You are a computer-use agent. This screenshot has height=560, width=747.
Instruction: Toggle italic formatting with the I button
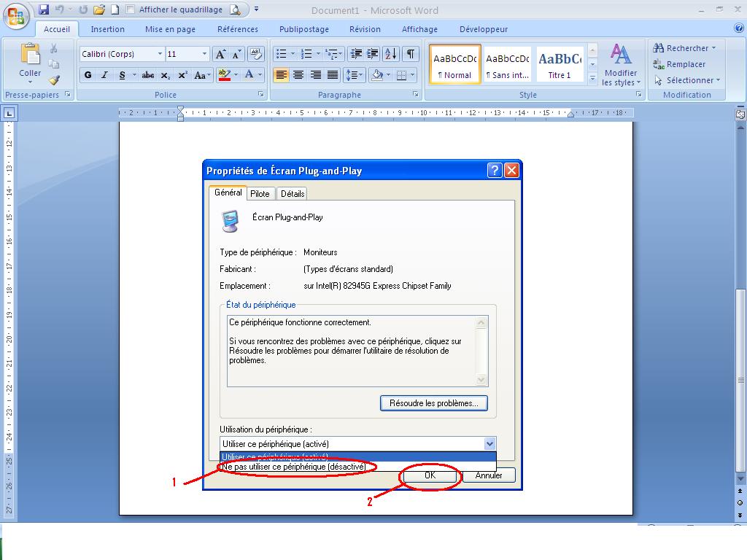(105, 75)
